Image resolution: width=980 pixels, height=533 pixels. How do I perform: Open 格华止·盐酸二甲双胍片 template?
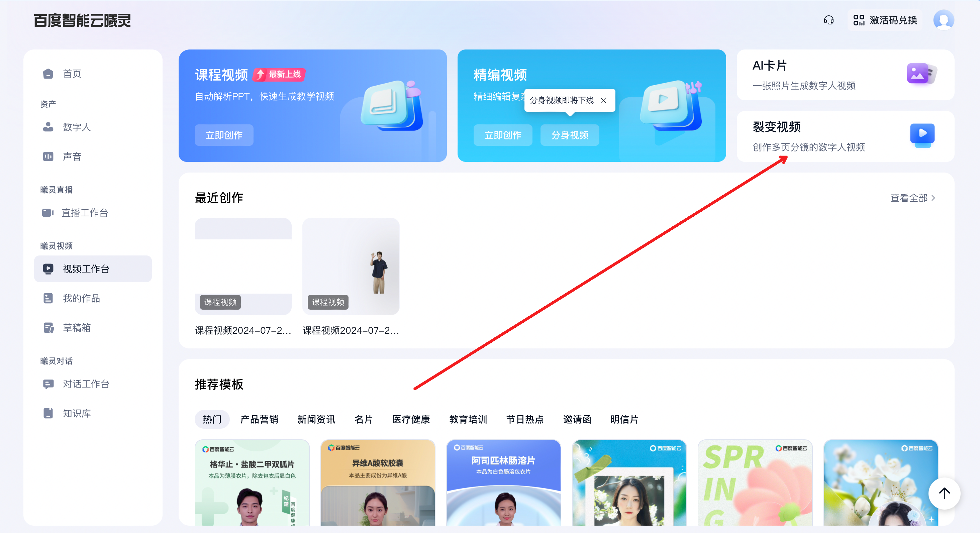point(252,483)
